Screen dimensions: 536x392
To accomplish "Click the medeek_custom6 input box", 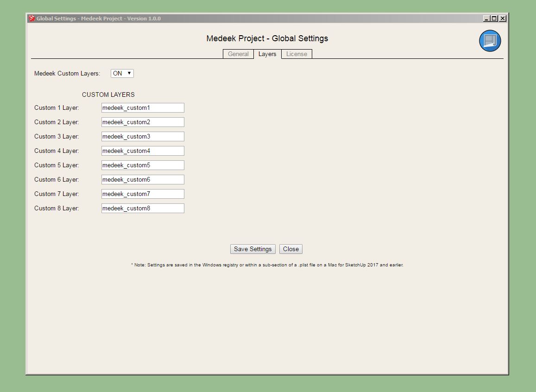I will [143, 180].
